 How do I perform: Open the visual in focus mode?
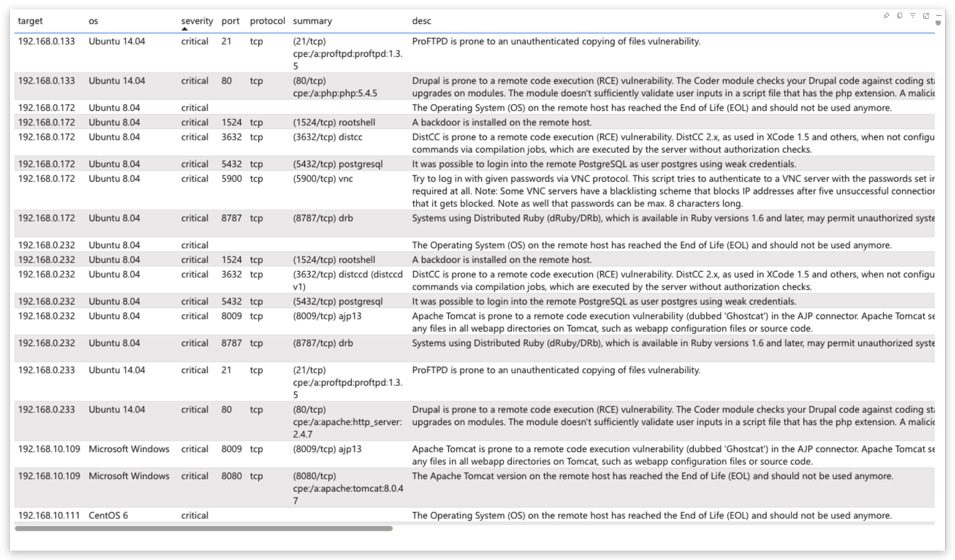pyautogui.click(x=925, y=15)
